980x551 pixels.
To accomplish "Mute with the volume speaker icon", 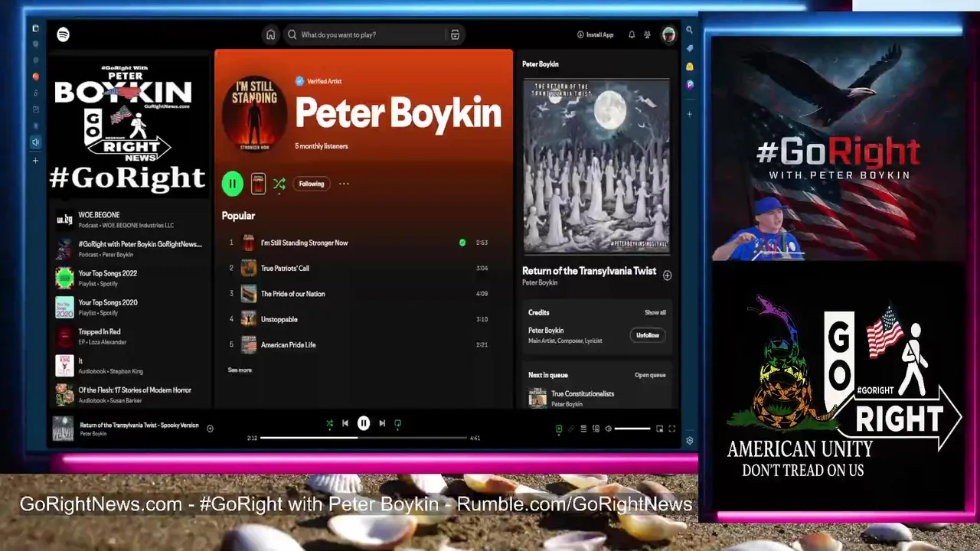I will (608, 429).
